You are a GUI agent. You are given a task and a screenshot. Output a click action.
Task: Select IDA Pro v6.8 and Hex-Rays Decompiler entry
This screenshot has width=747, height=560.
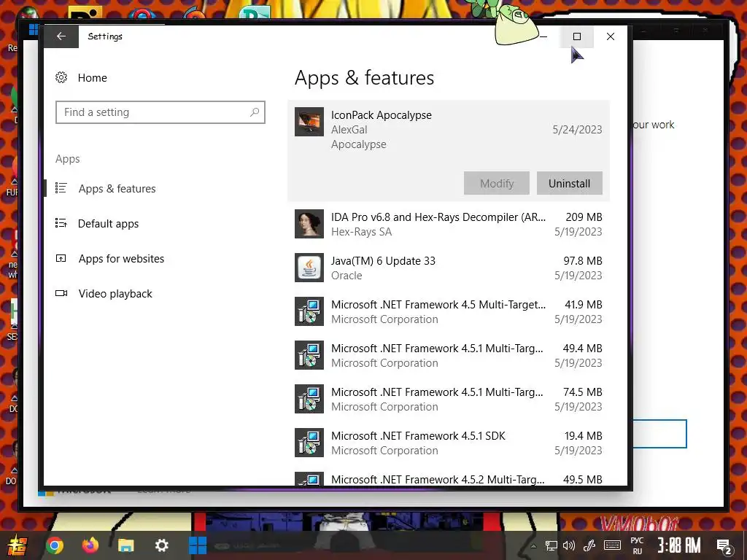pyautogui.click(x=449, y=224)
